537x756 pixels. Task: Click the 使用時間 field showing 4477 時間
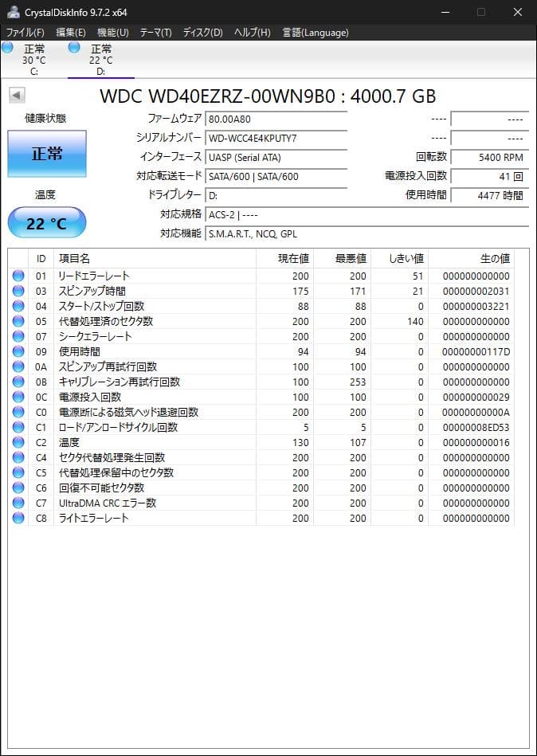pos(489,196)
